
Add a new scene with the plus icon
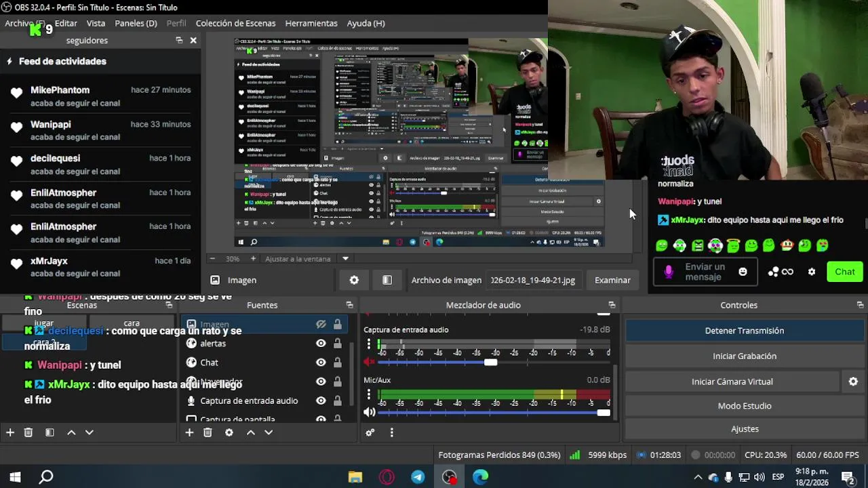pyautogui.click(x=10, y=432)
